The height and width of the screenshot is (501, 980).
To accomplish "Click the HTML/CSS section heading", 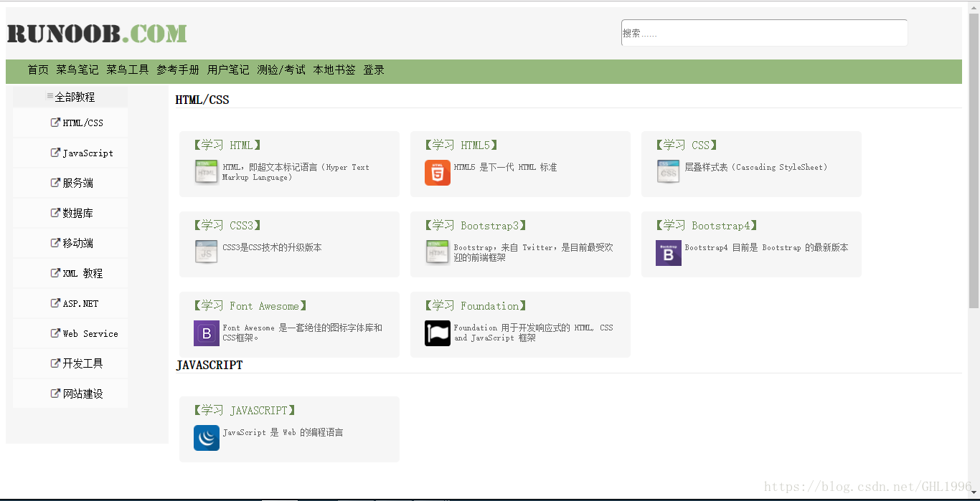I will coord(202,100).
